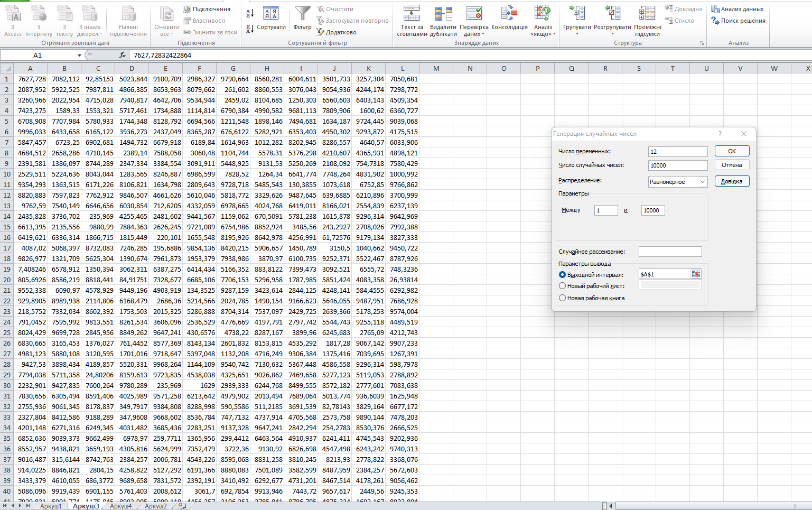Open Анализ данных tool in ribbon

coord(738,9)
